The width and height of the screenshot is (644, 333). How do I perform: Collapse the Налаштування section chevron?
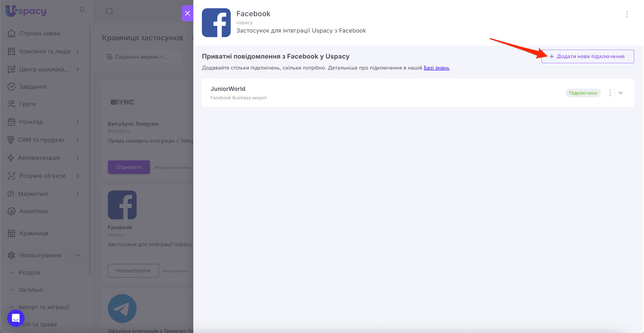point(78,255)
